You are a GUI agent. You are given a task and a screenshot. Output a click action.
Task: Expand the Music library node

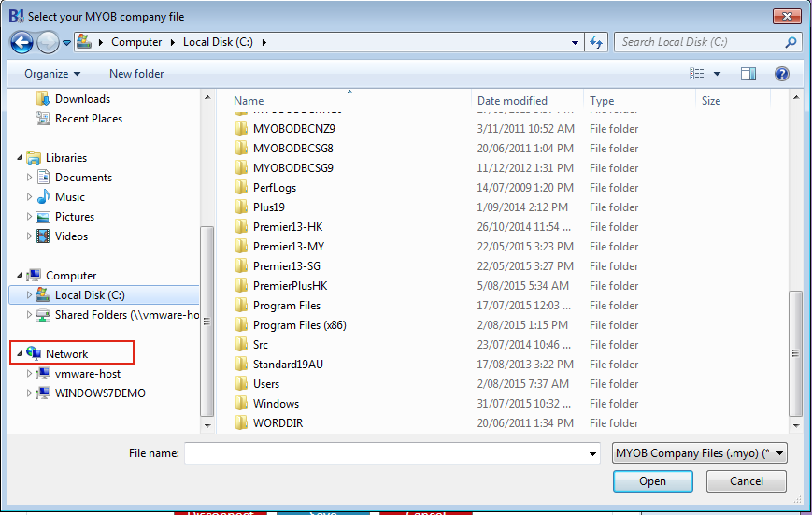[29, 197]
